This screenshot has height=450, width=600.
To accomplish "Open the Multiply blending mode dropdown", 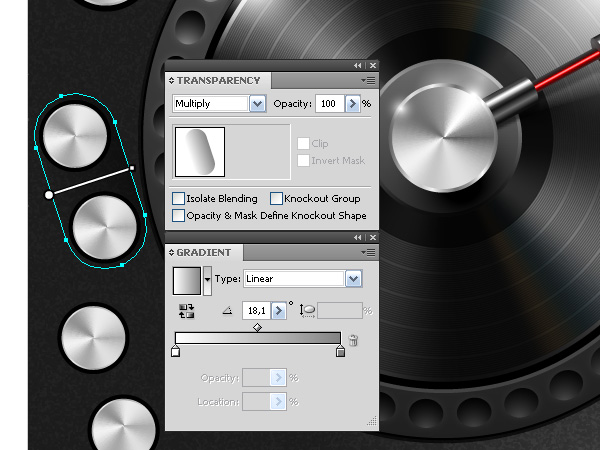I will pyautogui.click(x=258, y=104).
